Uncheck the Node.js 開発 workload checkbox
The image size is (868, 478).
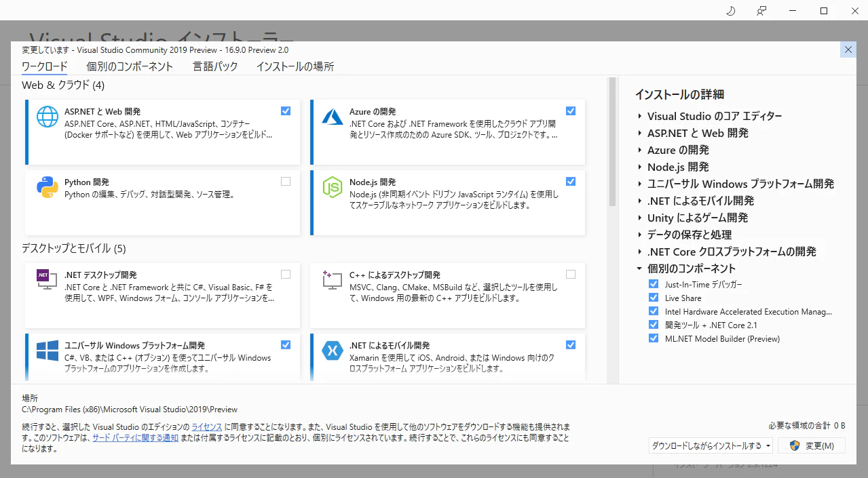(571, 181)
